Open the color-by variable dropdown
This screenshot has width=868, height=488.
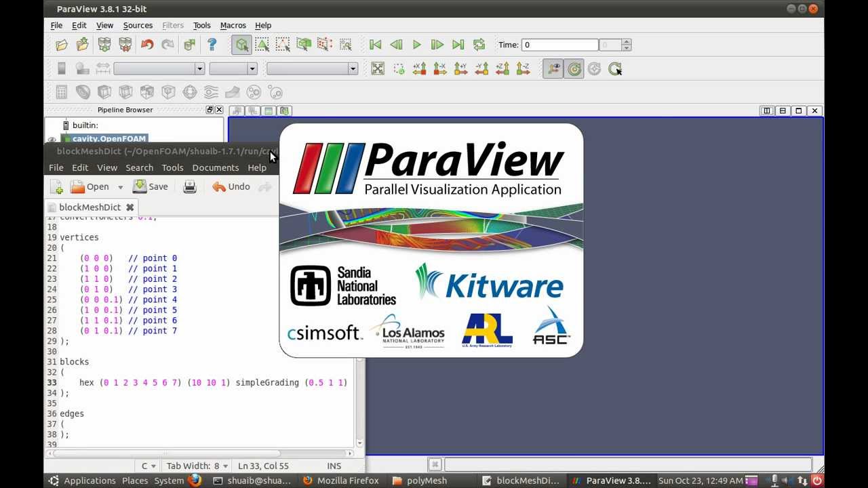pyautogui.click(x=159, y=68)
